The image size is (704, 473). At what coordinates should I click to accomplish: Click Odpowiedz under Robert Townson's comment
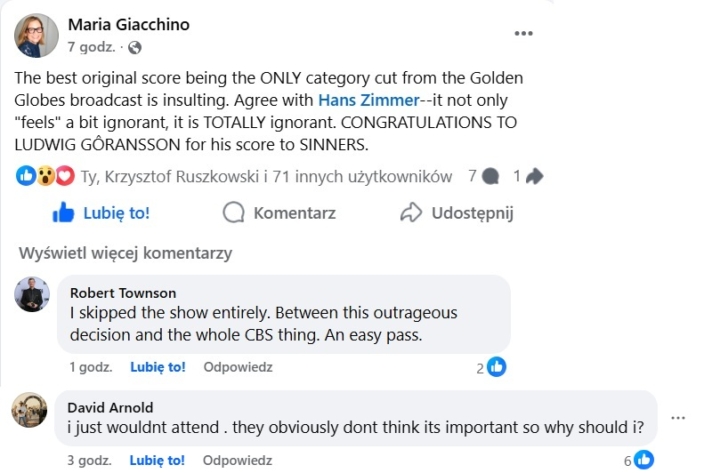(x=238, y=367)
